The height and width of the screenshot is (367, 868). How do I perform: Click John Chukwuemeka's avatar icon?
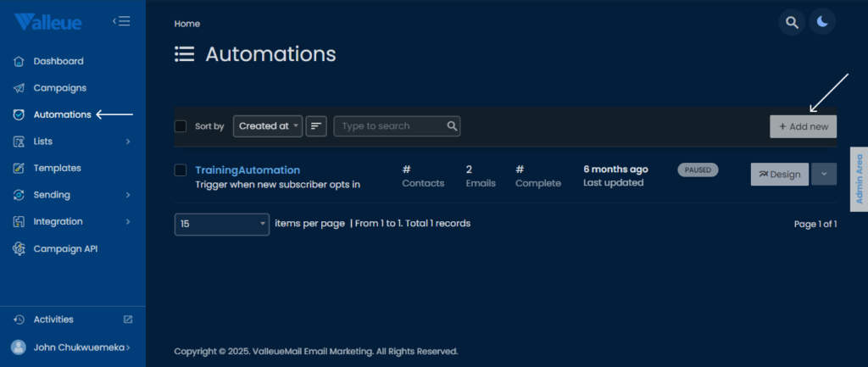pos(19,347)
